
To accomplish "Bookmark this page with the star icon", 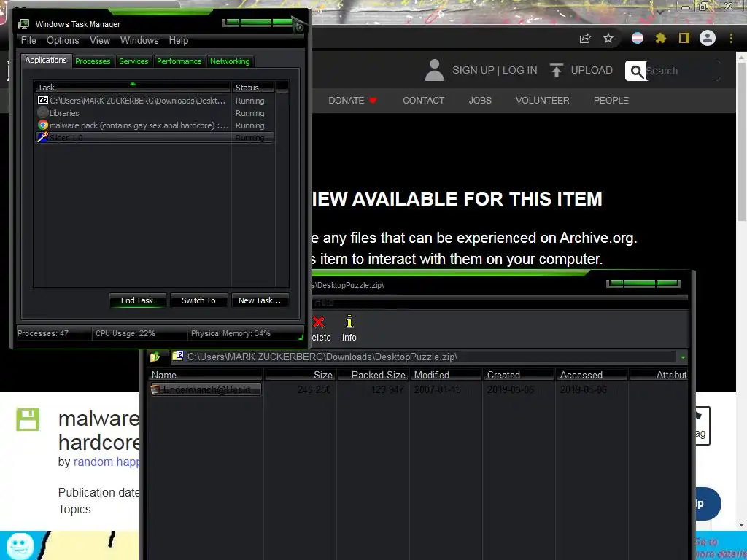I will [x=608, y=38].
